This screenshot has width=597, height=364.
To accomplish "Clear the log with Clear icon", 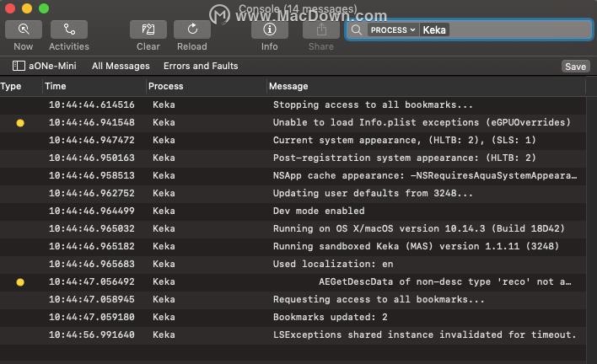I will (x=148, y=29).
